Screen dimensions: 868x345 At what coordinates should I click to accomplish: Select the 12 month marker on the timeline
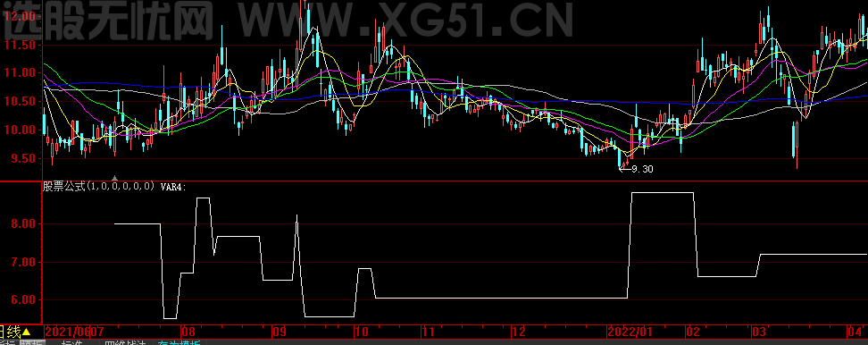[x=518, y=332]
